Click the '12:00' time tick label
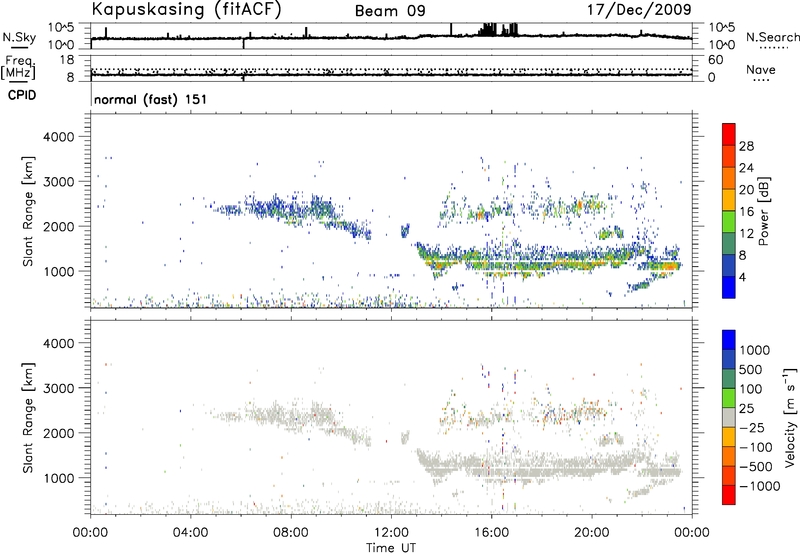 [391, 533]
